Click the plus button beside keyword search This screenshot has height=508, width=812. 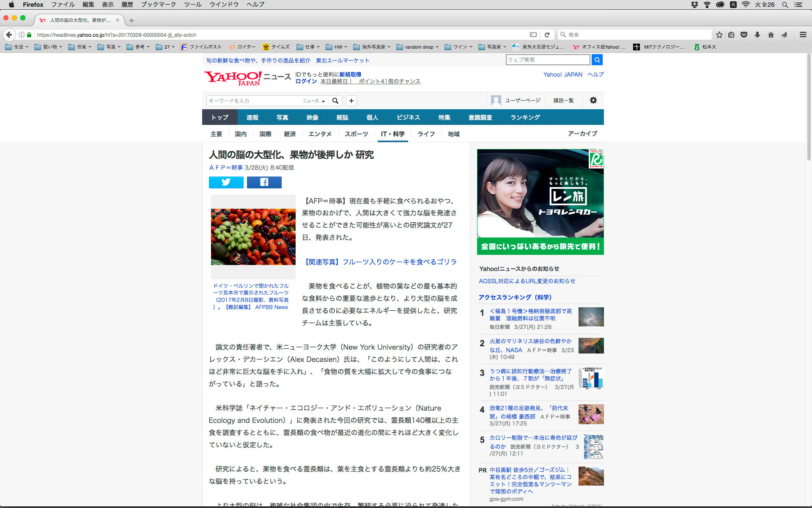click(351, 101)
